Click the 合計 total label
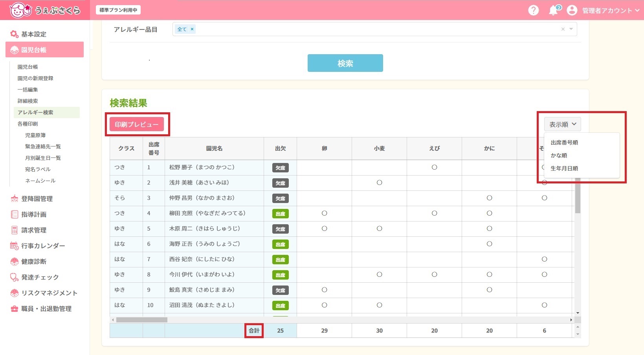The height and width of the screenshot is (355, 644). [254, 331]
